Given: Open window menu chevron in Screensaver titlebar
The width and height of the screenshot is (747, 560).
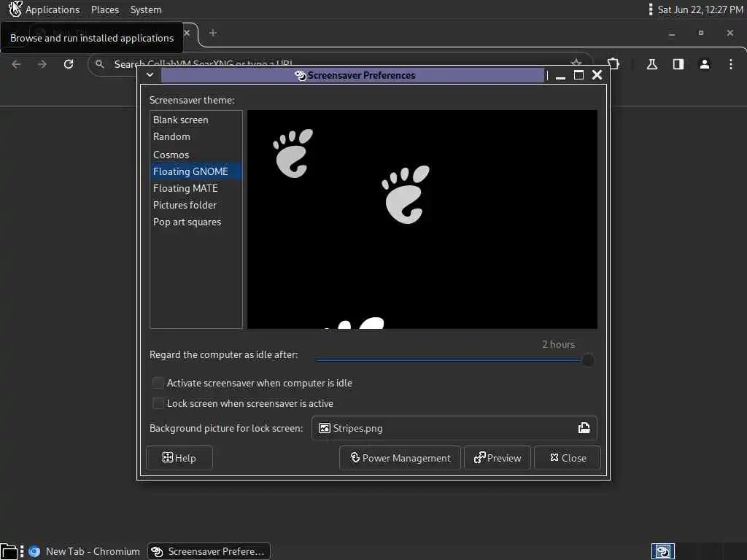Looking at the screenshot, I should coord(150,75).
